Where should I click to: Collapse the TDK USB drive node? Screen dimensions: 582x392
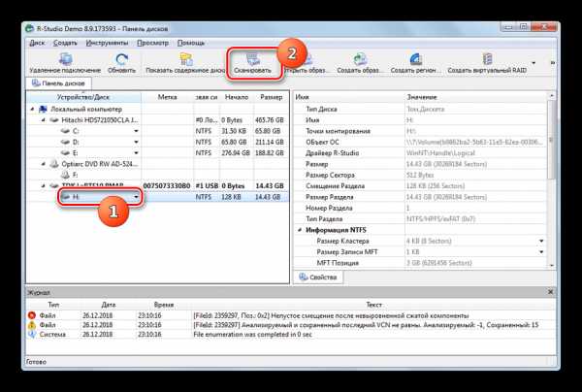(x=44, y=185)
